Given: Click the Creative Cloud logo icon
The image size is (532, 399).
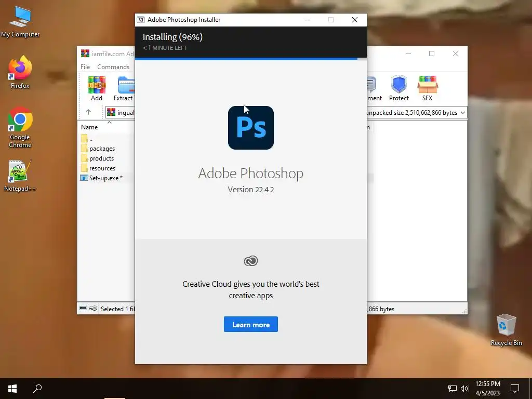Looking at the screenshot, I should [251, 261].
